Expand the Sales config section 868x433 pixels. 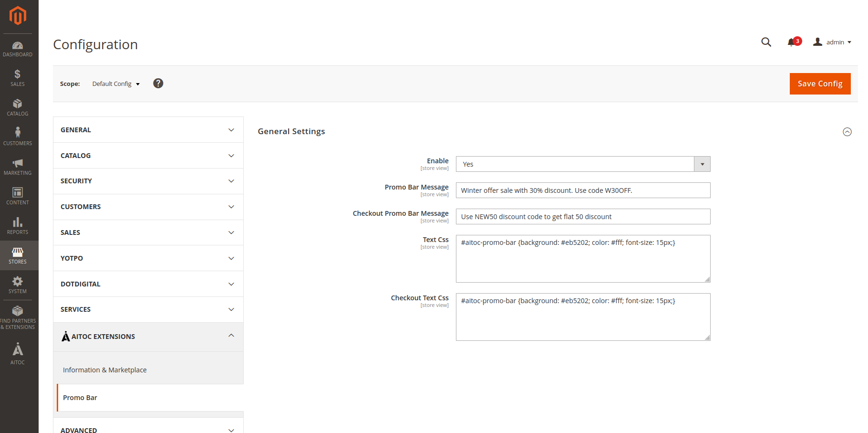[x=148, y=232]
